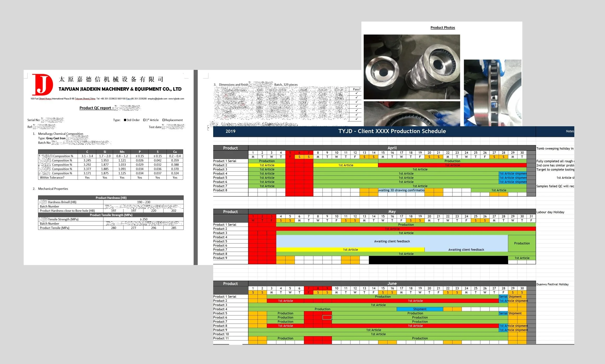Open the www.tyjiade.com website link

click(x=176, y=99)
